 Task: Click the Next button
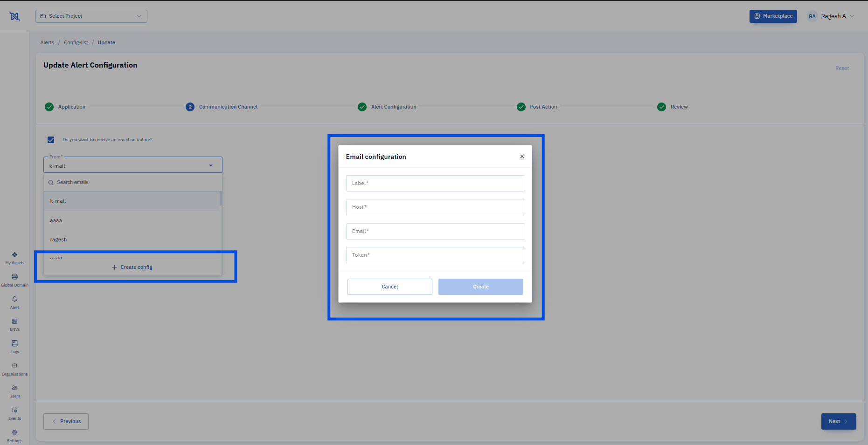[x=838, y=421]
